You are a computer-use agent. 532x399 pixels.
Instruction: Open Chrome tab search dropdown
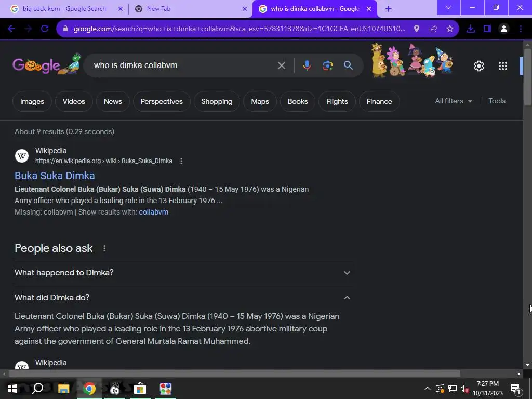448,7
